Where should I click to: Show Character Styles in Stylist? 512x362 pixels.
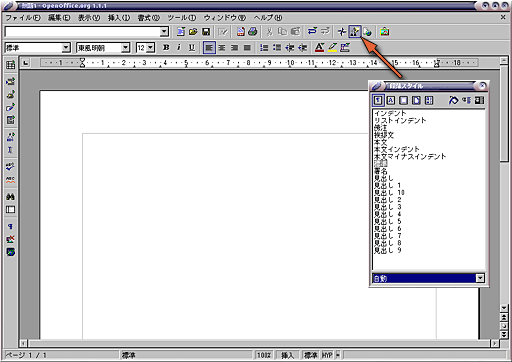391,100
